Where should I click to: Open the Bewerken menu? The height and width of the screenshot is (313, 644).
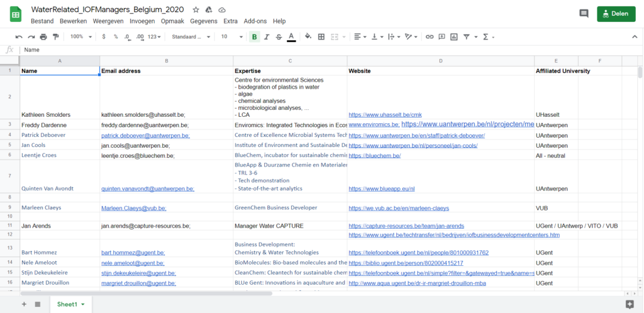(x=73, y=21)
